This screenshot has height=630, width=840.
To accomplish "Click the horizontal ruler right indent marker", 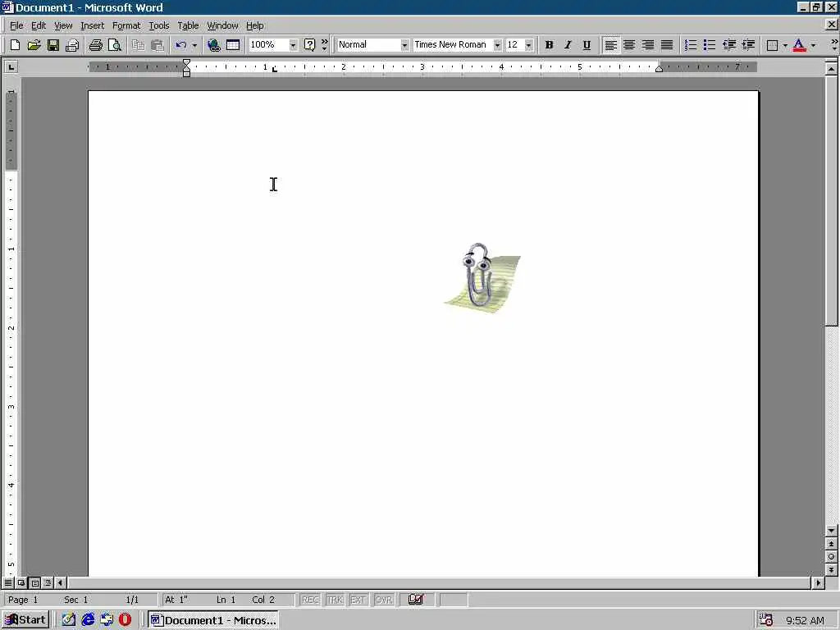I will point(659,69).
